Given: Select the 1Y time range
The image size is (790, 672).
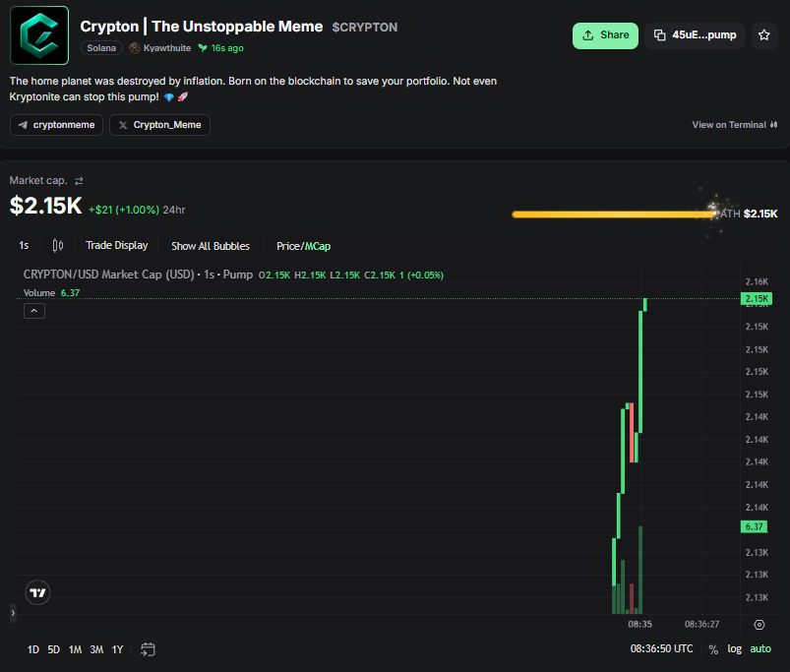Looking at the screenshot, I should click(117, 649).
